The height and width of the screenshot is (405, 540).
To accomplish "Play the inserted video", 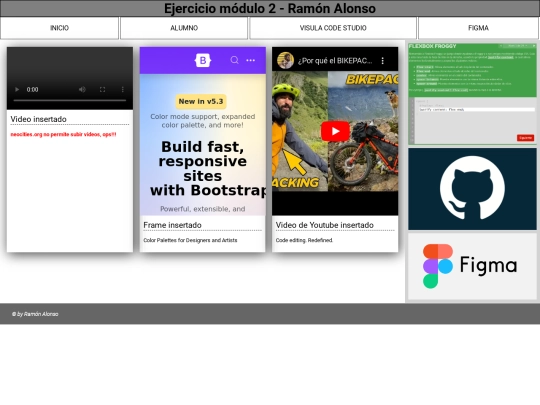I will point(17,90).
